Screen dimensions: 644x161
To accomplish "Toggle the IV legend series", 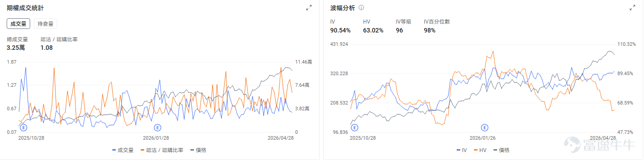I will coord(462,150).
